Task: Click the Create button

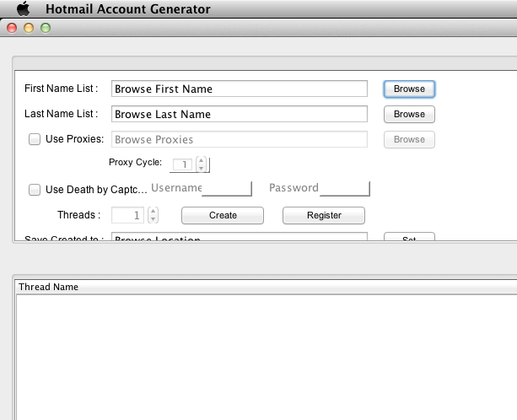Action: 223,215
